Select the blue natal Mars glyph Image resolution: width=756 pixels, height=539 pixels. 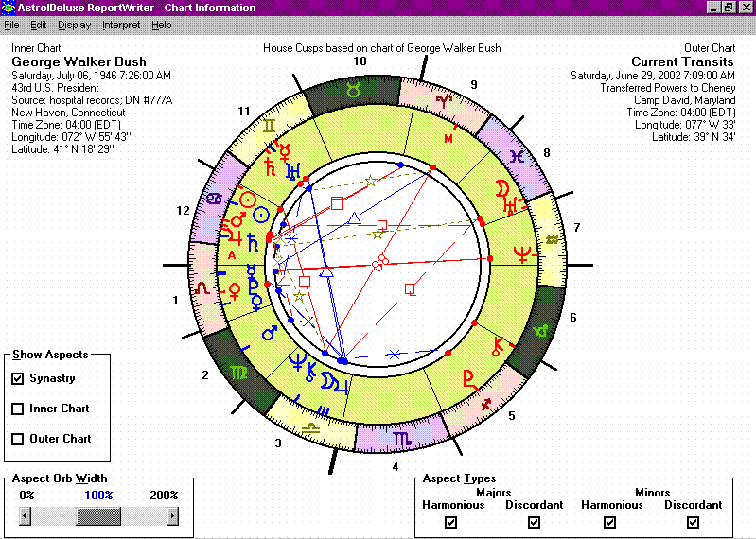pyautogui.click(x=270, y=332)
